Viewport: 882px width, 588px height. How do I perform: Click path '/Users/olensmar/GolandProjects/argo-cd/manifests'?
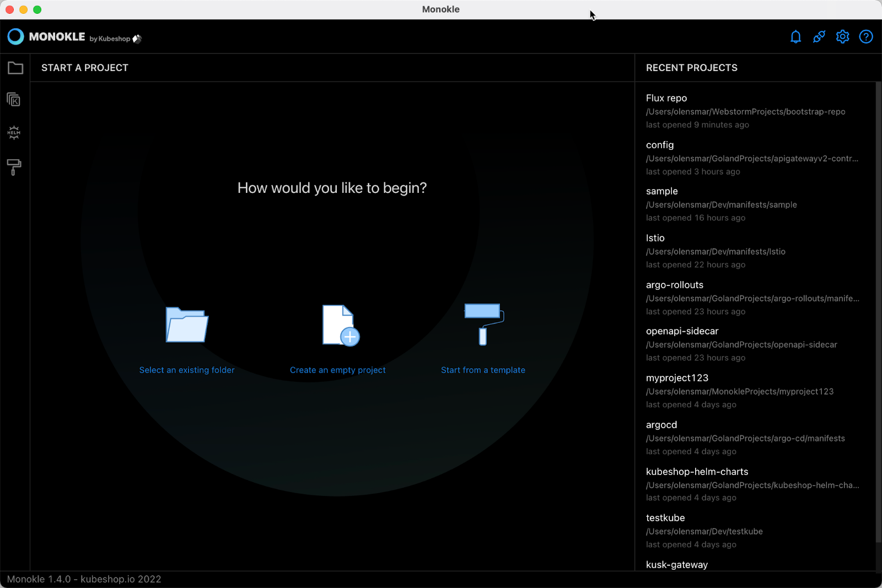pos(745,439)
